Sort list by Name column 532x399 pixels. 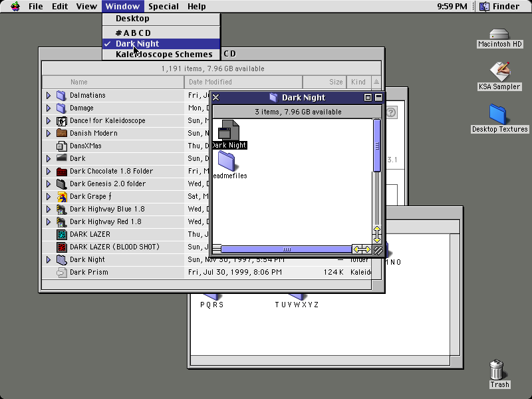[113, 82]
